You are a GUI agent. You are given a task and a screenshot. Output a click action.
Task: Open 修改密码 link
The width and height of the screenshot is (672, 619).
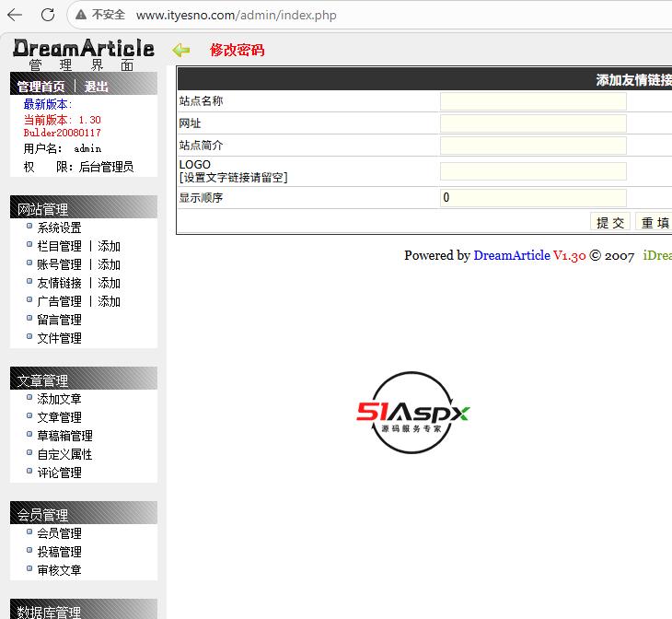[x=237, y=50]
